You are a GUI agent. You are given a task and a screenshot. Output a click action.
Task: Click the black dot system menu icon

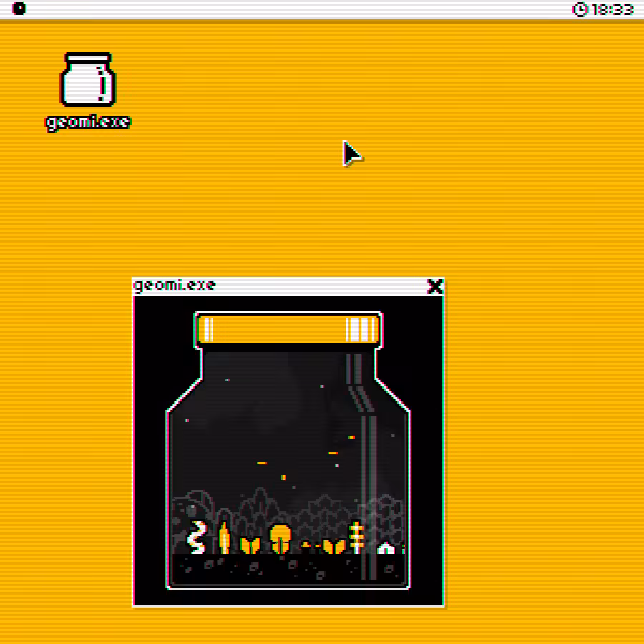tap(19, 9)
